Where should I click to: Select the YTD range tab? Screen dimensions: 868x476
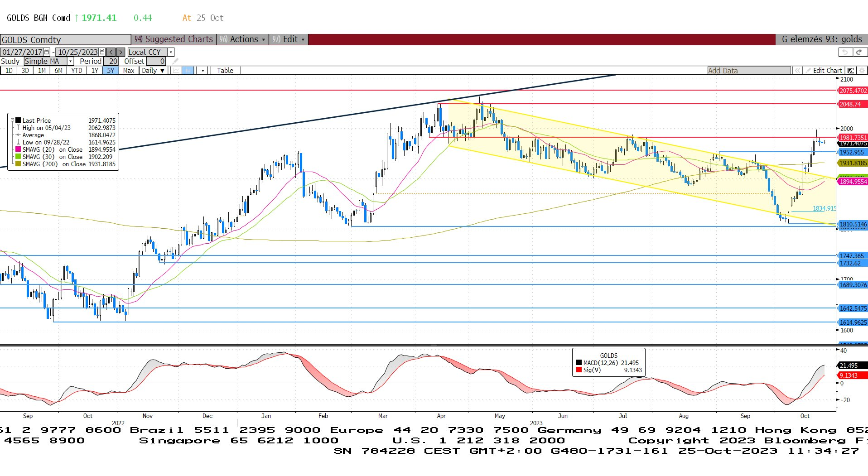coord(77,71)
